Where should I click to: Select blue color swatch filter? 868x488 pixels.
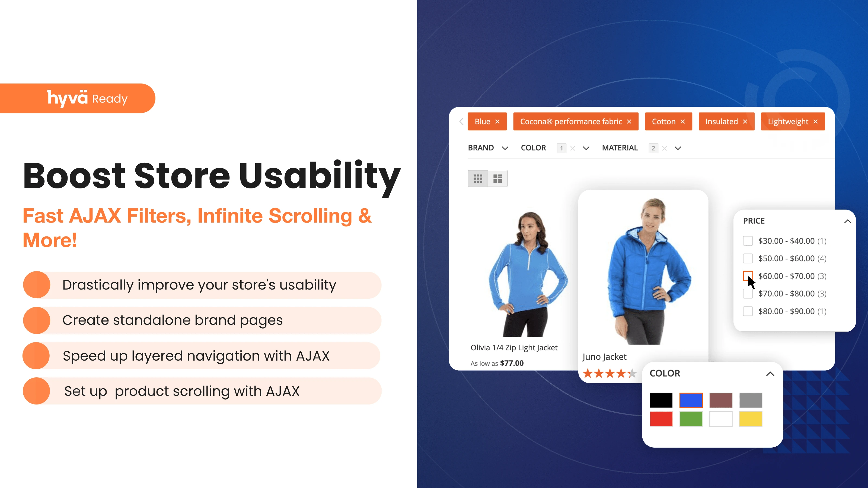[x=690, y=400]
